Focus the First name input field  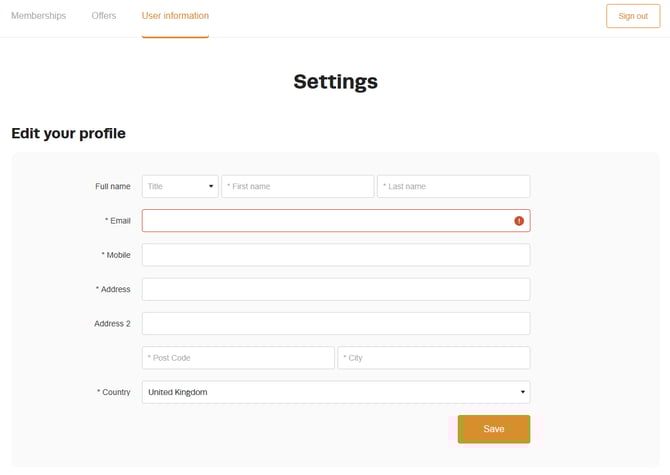coord(297,186)
